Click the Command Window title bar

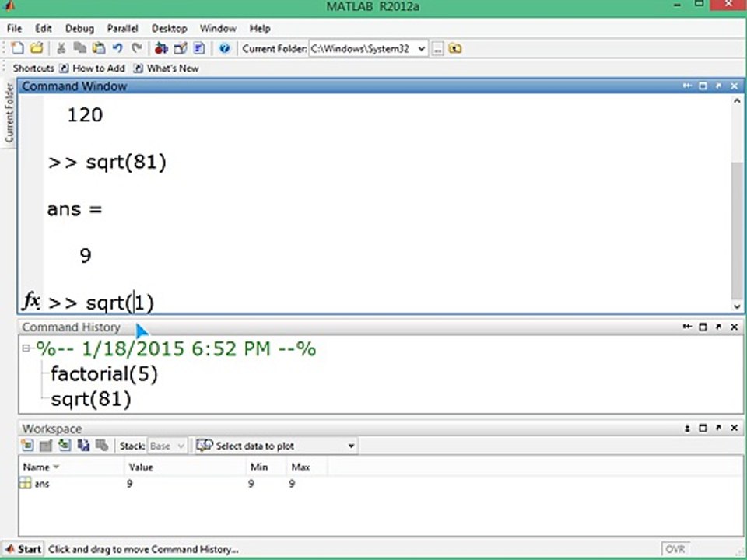(x=381, y=86)
